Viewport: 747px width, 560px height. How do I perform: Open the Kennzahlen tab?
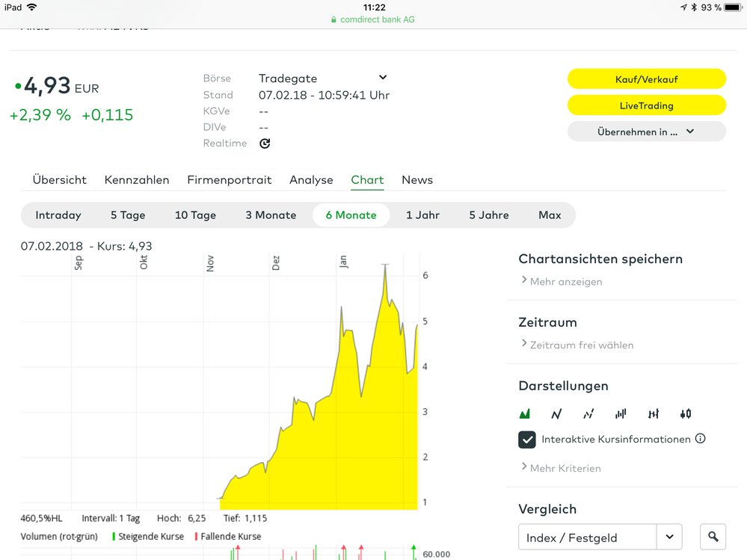point(137,180)
